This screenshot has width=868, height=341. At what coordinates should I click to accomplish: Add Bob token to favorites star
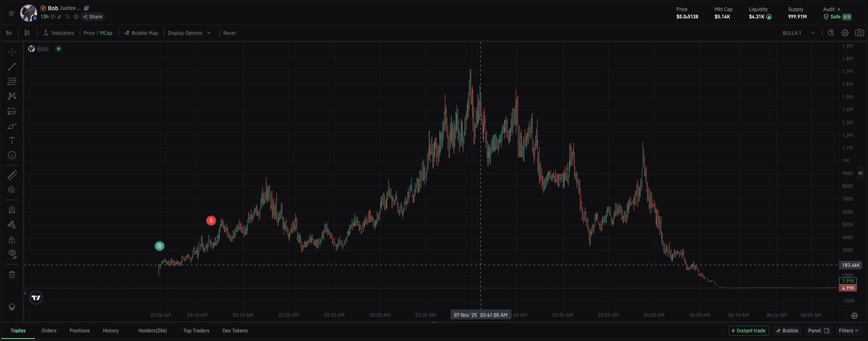coord(11,12)
